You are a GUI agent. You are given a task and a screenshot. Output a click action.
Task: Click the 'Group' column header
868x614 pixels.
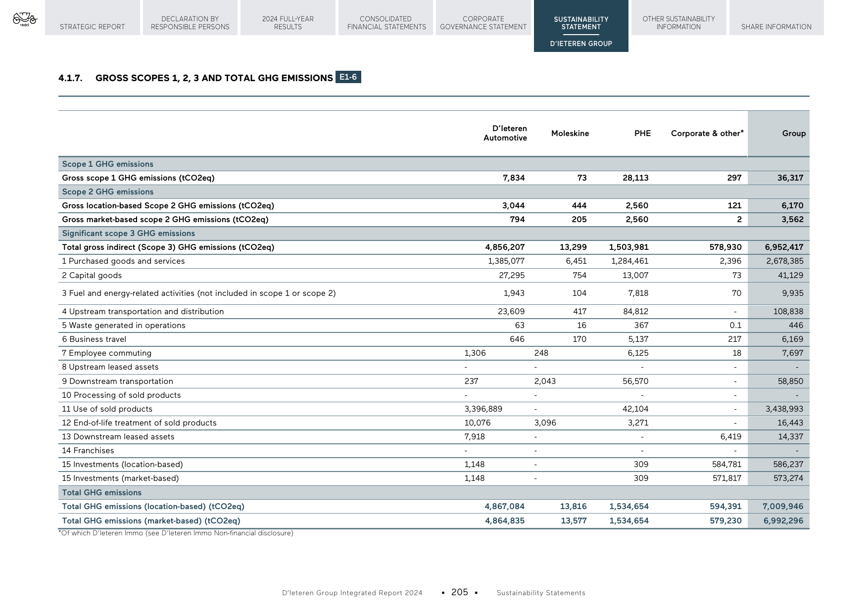(x=794, y=133)
